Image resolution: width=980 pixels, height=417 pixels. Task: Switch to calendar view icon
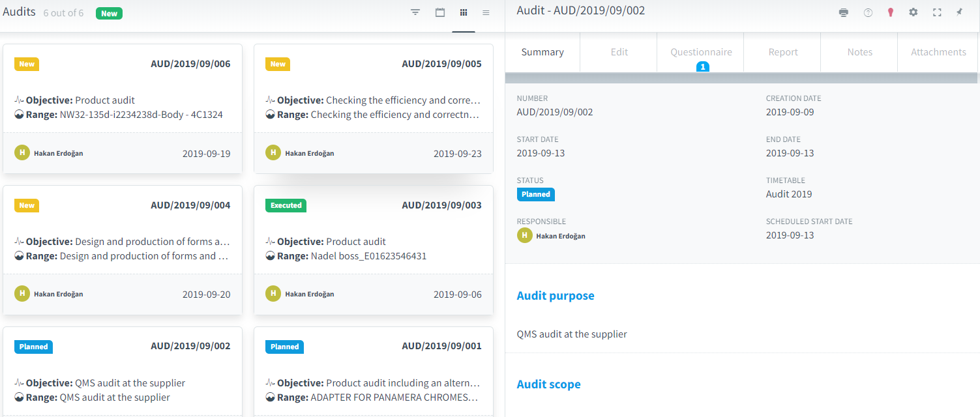click(x=440, y=12)
